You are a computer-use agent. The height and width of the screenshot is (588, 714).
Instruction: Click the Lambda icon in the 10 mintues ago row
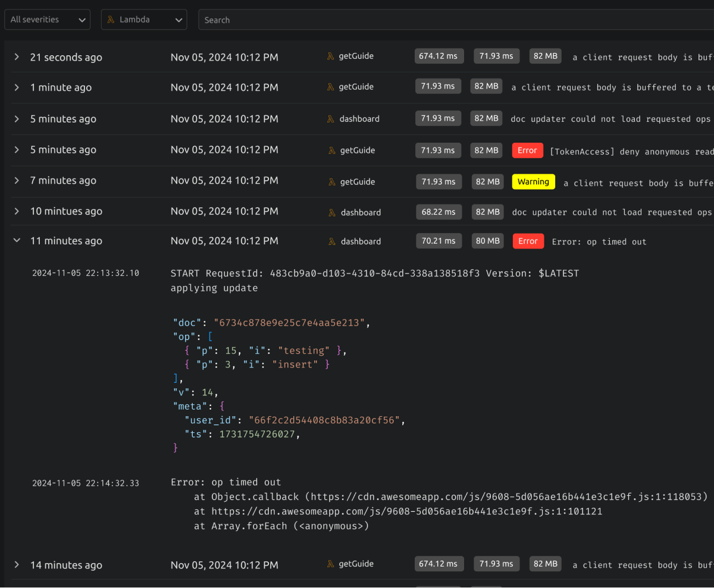click(x=332, y=212)
